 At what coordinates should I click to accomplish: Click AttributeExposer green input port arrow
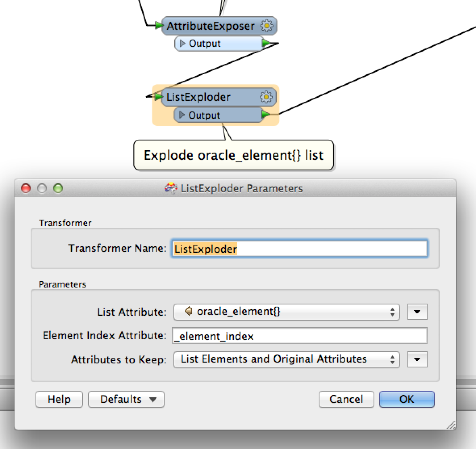pyautogui.click(x=159, y=25)
